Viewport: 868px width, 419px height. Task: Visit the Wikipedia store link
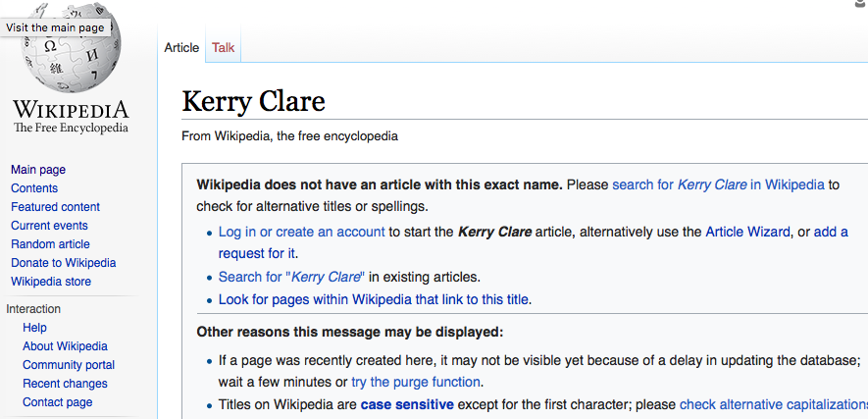pyautogui.click(x=51, y=282)
